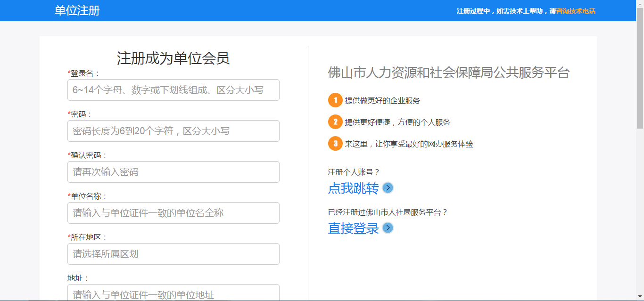Click the 单位名称 input box
The height and width of the screenshot is (301, 644).
173,213
